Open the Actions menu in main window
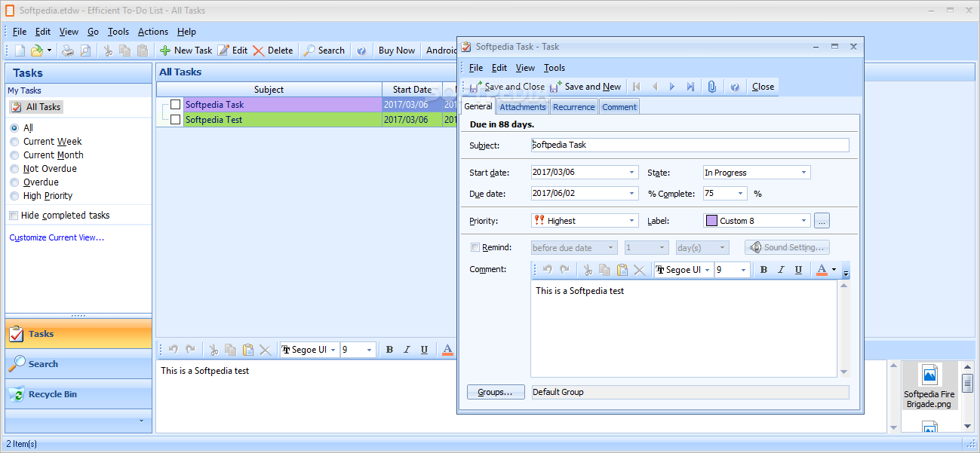Image resolution: width=980 pixels, height=453 pixels. coord(153,32)
